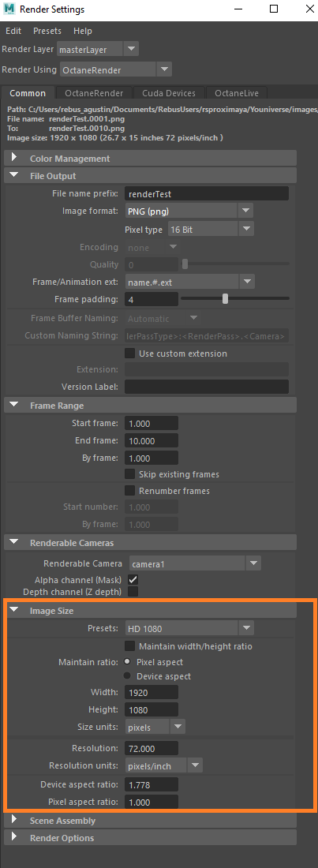Switch to the OctaneLive tab
318x868 pixels.
(233, 93)
